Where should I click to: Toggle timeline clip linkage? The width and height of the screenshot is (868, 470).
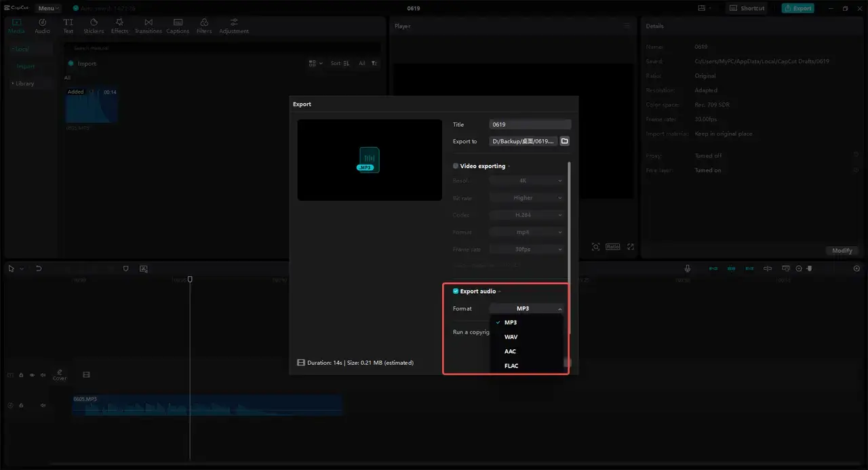pos(749,269)
